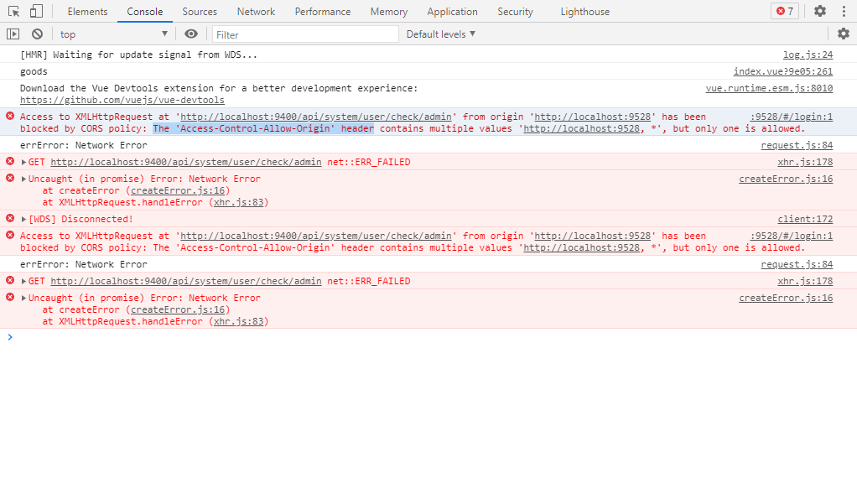The image size is (857, 504).
Task: Open the log.js:24 source link
Action: [x=808, y=55]
